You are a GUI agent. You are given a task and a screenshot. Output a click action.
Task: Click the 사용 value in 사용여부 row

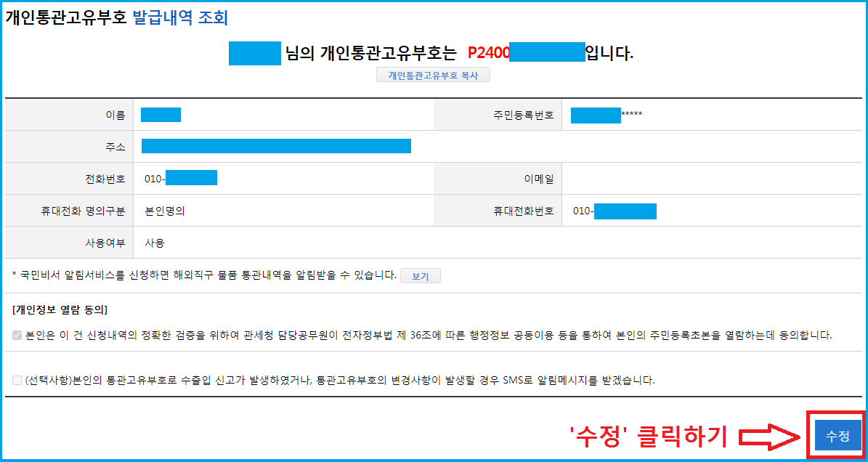[155, 243]
